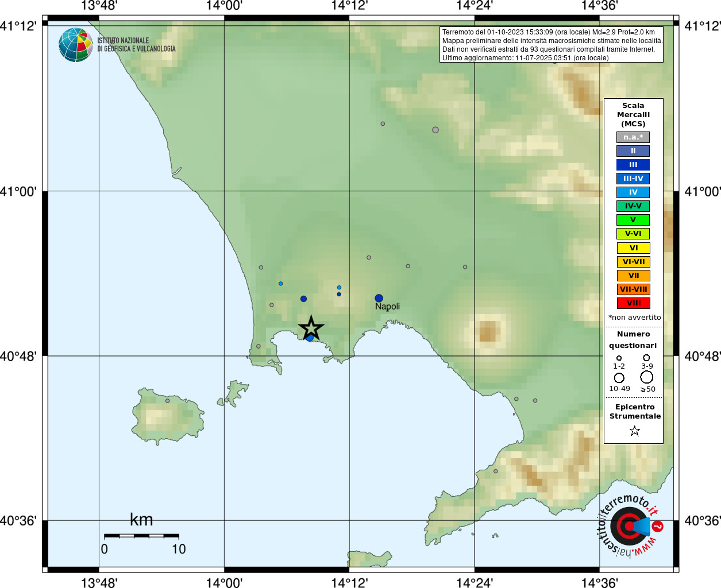Click the gray marker on Ischia island
This screenshot has height=588, width=721.
[x=168, y=401]
